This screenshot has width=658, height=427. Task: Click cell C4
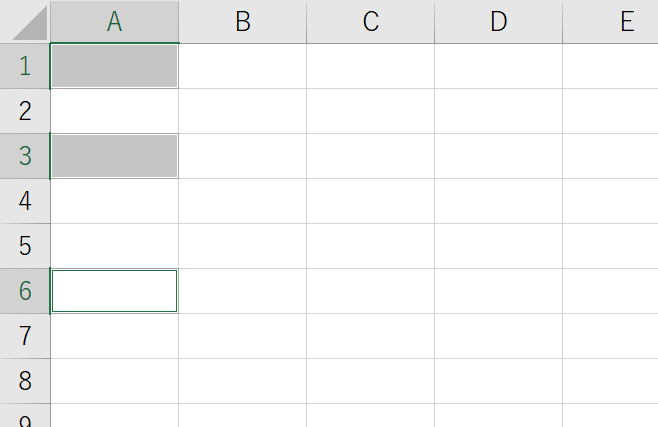(371, 201)
